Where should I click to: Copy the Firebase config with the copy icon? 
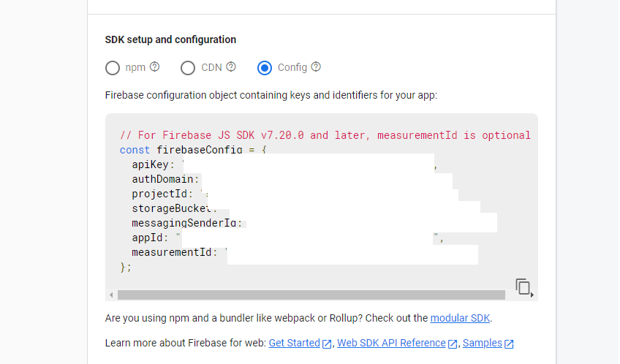point(523,287)
